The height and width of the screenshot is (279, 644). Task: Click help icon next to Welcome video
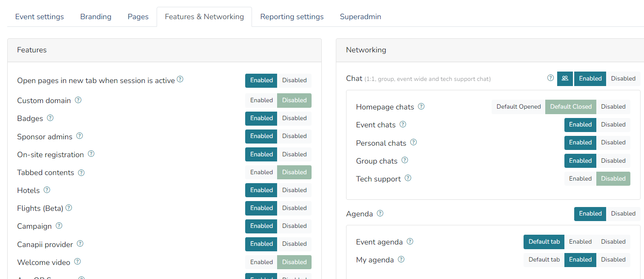[77, 262]
